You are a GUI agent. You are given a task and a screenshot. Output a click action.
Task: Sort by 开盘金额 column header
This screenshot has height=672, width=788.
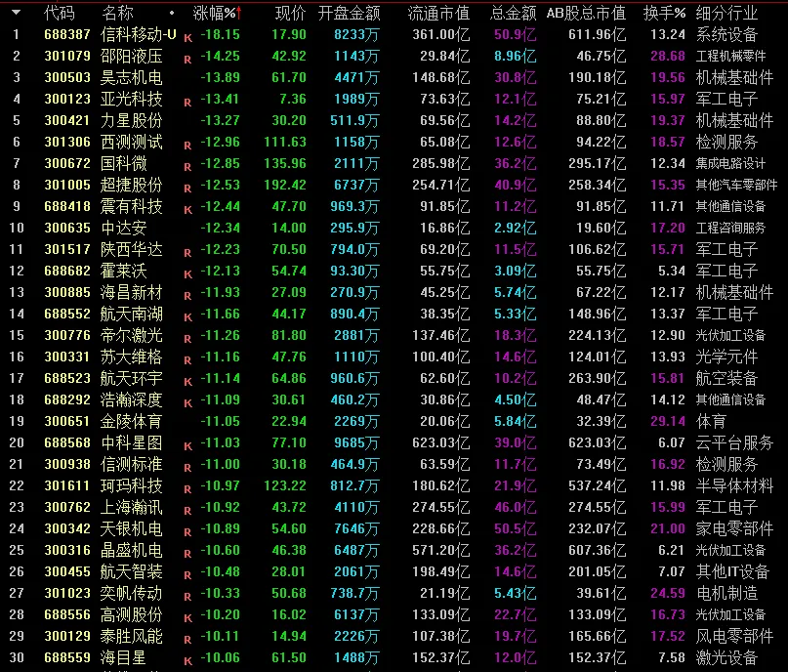tap(349, 13)
